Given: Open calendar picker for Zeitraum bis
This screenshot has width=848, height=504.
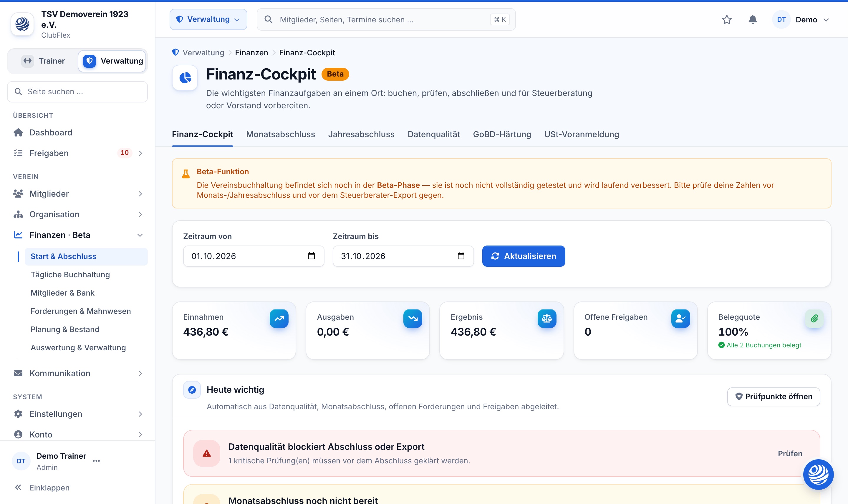Looking at the screenshot, I should click(461, 256).
